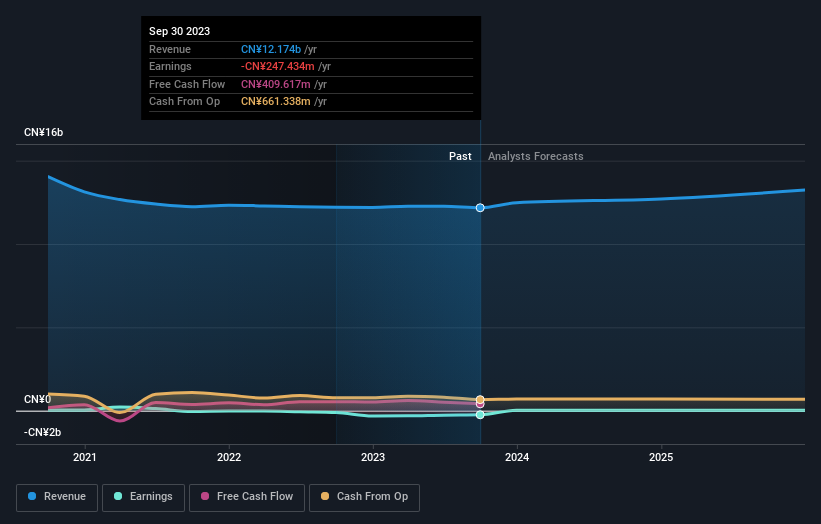The width and height of the screenshot is (821, 524).
Task: Click the 2023 x-axis label
Action: [x=373, y=457]
